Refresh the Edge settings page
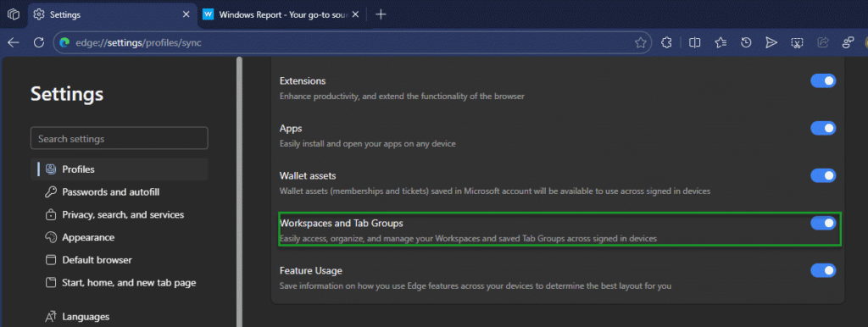Viewport: 868px width, 327px height. (x=39, y=42)
